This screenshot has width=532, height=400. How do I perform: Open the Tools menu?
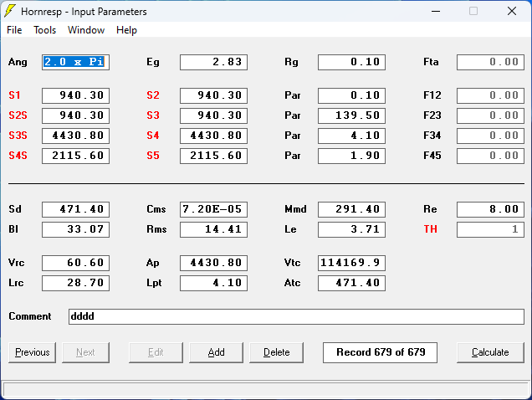[44, 30]
